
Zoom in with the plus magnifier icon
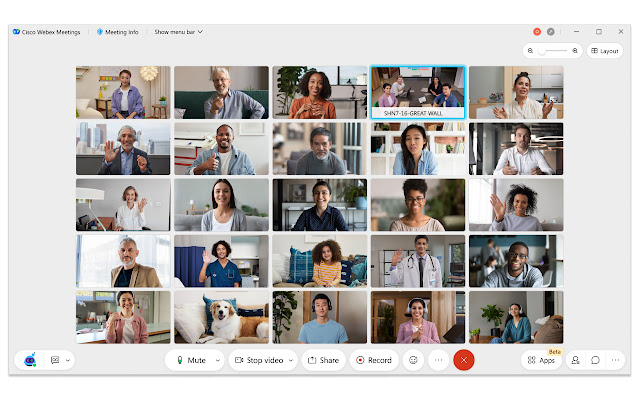pos(575,51)
